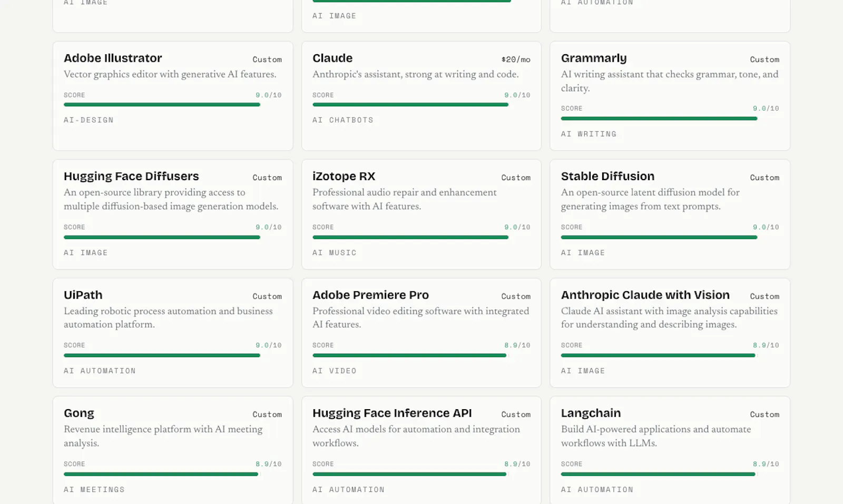
Task: Click Custom price on Hugging Face Inference API
Action: [x=516, y=414]
